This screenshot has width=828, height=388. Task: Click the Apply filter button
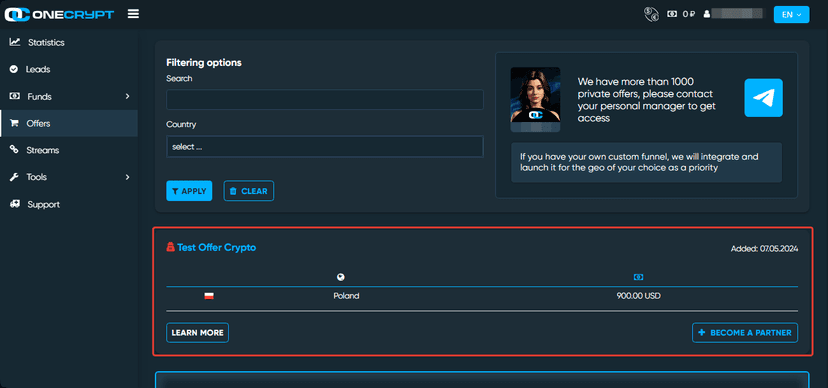coord(189,191)
